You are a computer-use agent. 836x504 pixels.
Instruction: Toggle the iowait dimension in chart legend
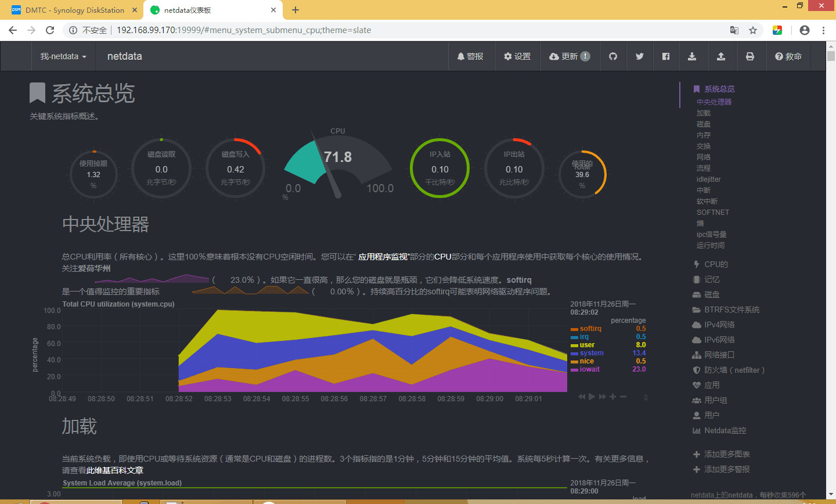click(x=589, y=369)
